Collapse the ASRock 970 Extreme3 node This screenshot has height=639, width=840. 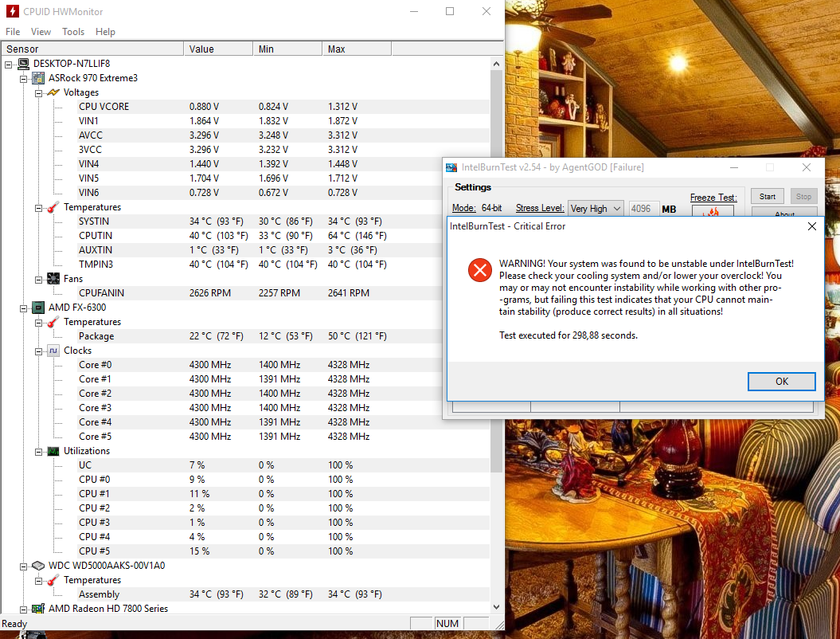point(24,79)
